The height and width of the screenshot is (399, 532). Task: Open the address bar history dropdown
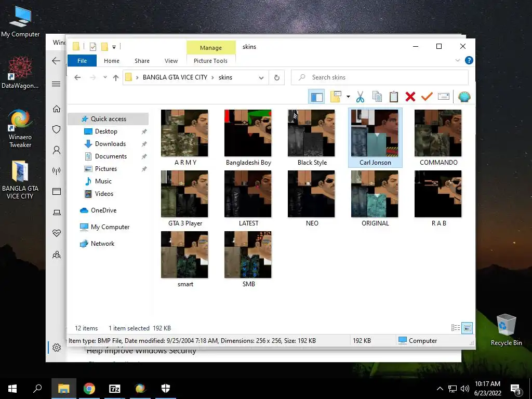click(261, 78)
